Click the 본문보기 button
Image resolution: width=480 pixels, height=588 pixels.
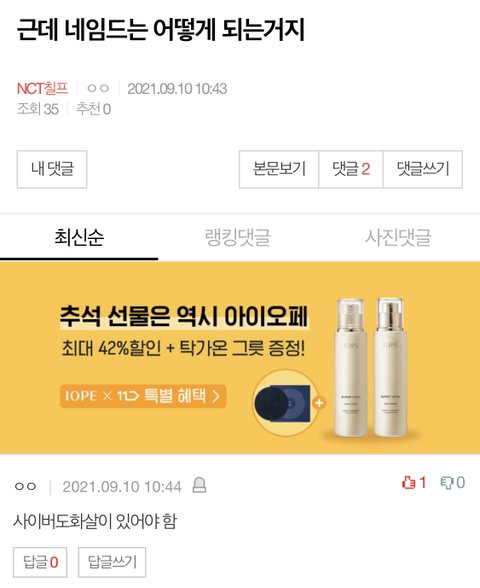[x=279, y=169]
